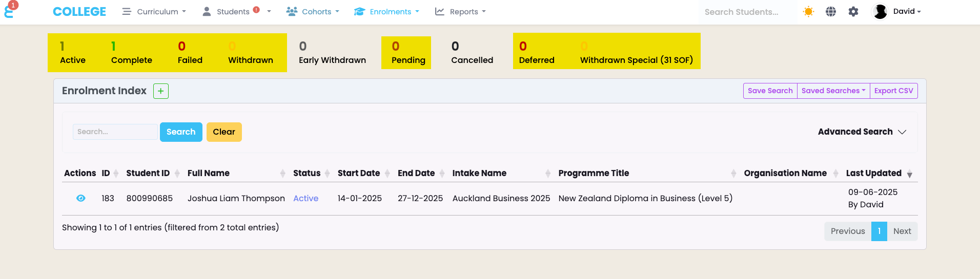This screenshot has width=980, height=279.
Task: Sort table by Last Updated column
Action: pos(879,173)
